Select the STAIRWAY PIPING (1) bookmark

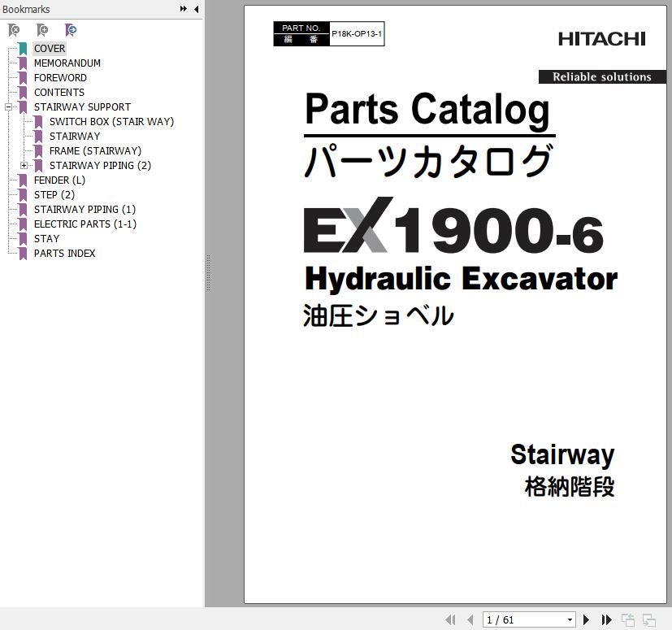point(85,209)
